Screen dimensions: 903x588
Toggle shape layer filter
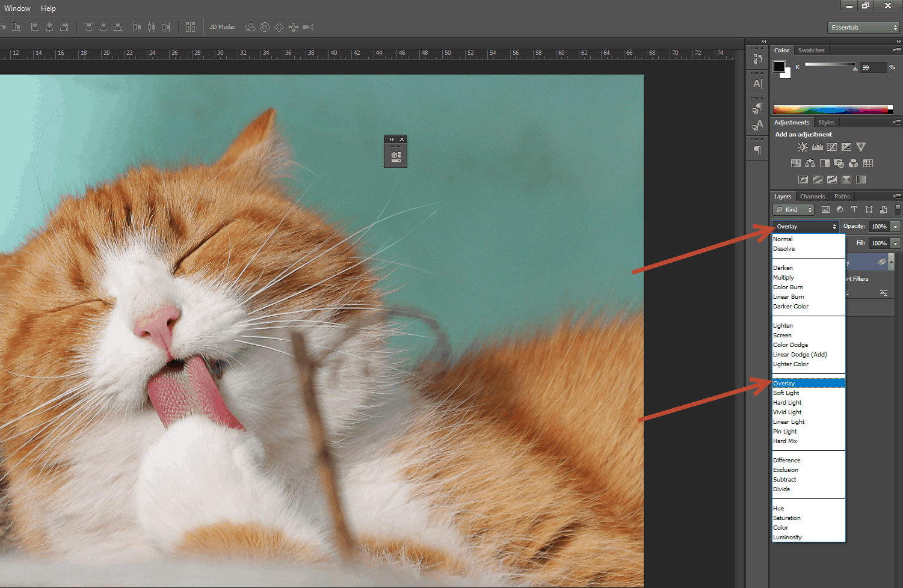tap(869, 210)
